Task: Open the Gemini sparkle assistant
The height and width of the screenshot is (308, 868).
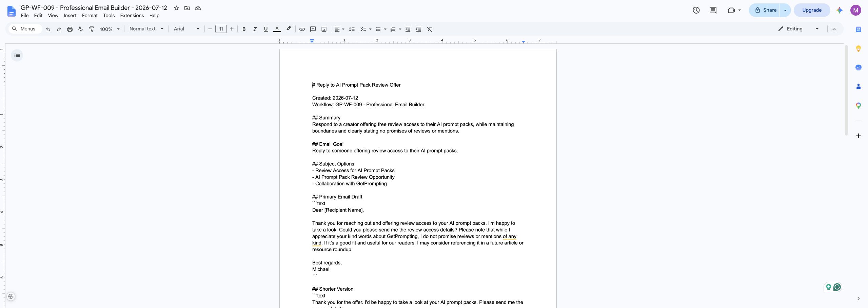Action: pos(840,10)
